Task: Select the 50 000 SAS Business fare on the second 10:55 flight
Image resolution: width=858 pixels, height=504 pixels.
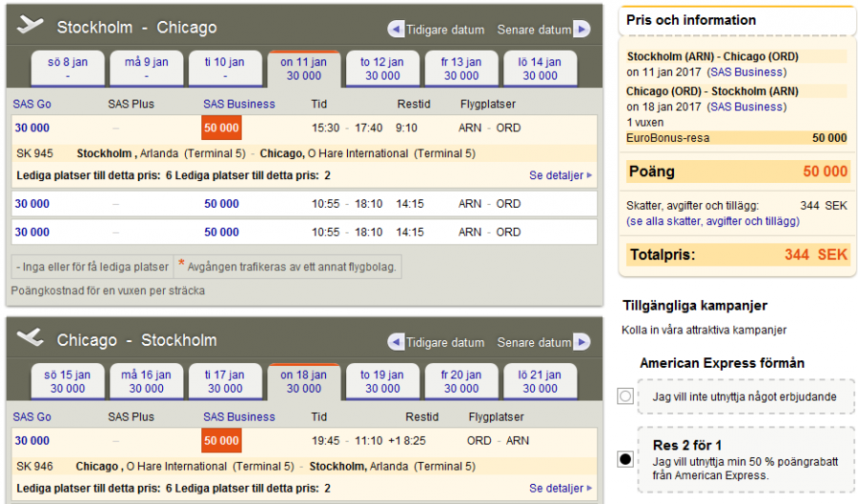Action: (221, 232)
